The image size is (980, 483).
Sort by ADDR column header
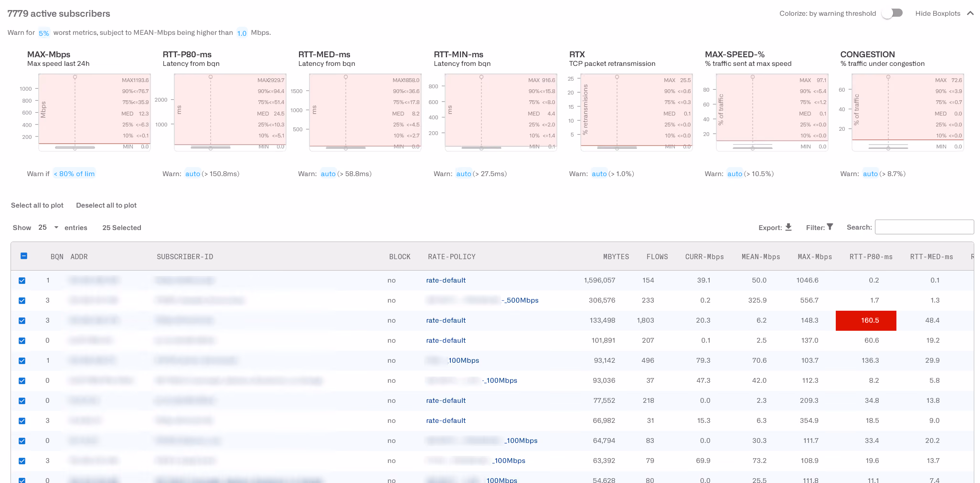pos(79,257)
